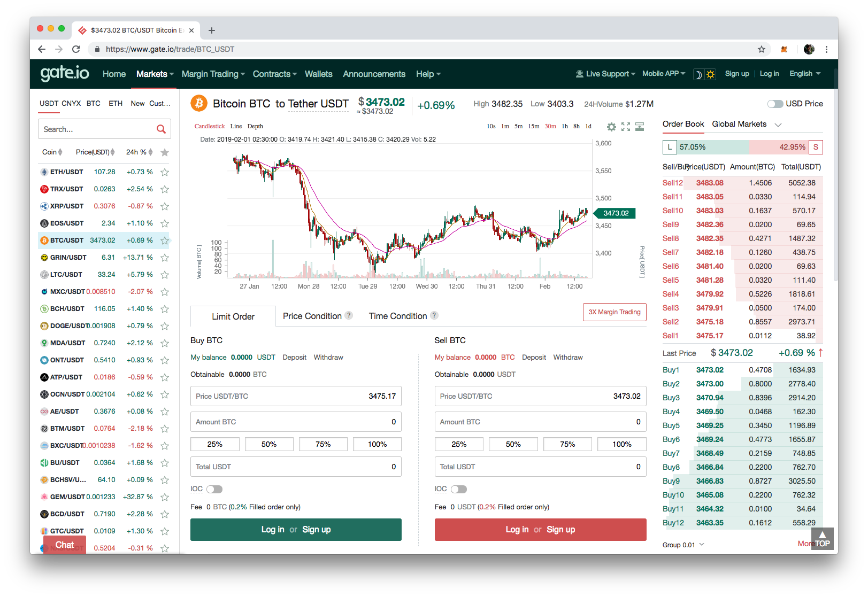This screenshot has width=868, height=597.
Task: Click green Log in or Sign up button
Action: 296,530
